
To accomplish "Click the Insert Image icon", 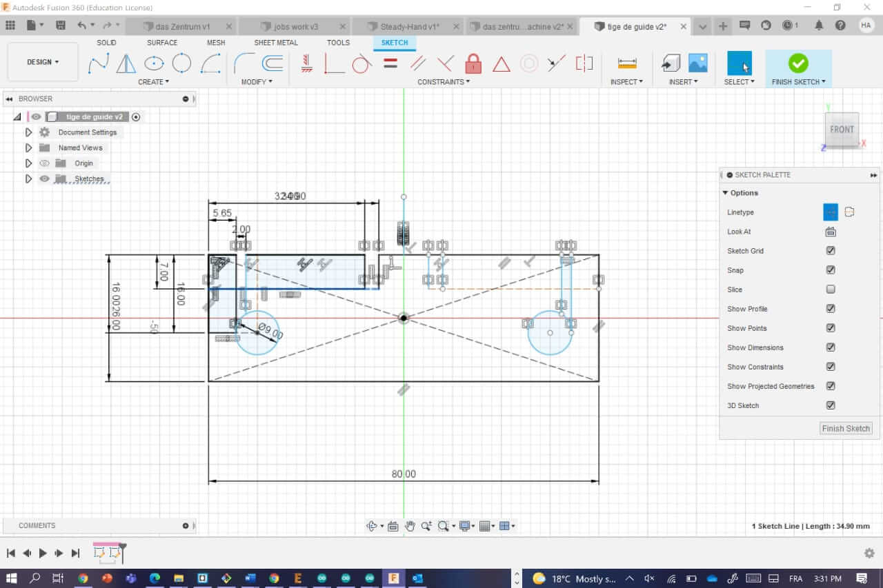I will [697, 63].
